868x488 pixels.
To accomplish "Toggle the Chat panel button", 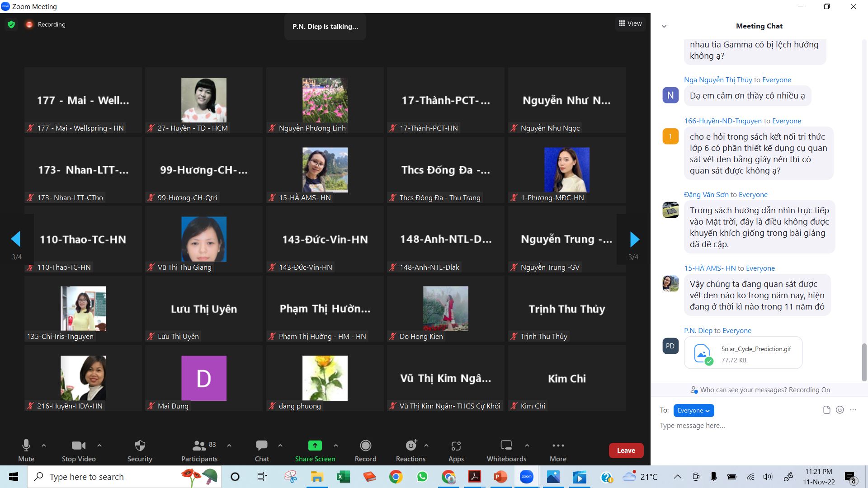I will 262,450.
